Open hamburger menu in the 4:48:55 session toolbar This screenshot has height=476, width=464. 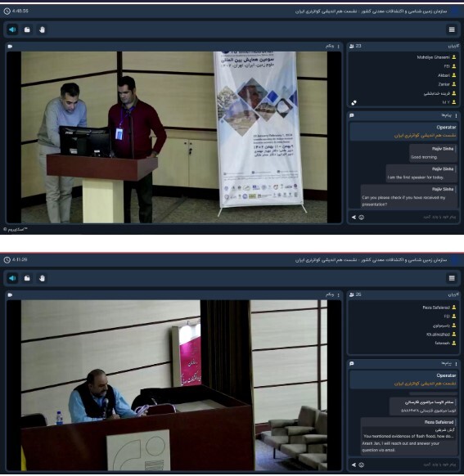pos(452,29)
